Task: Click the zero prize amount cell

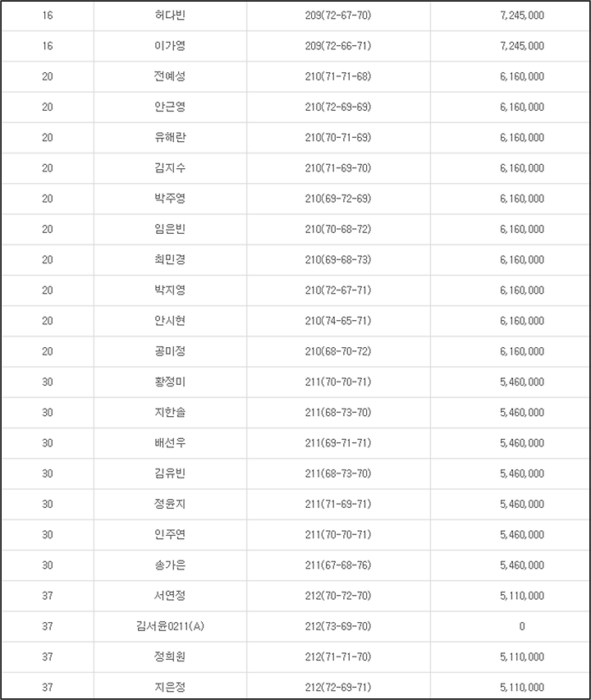Action: point(522,626)
